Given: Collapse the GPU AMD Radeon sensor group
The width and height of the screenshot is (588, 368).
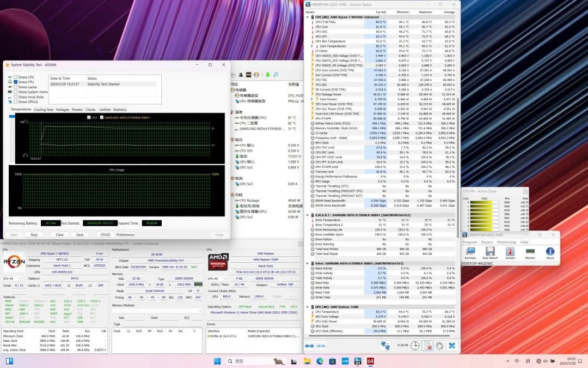Looking at the screenshot, I should tap(308, 307).
